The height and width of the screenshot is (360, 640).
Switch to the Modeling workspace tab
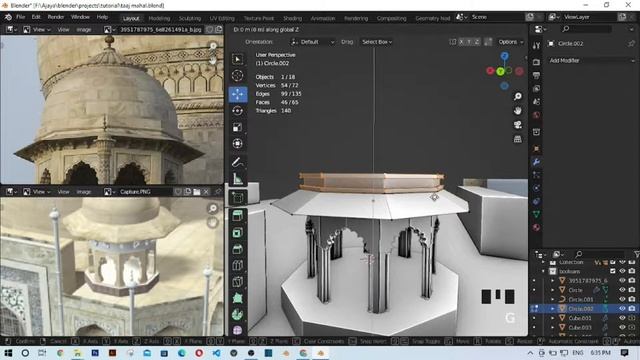tap(159, 18)
